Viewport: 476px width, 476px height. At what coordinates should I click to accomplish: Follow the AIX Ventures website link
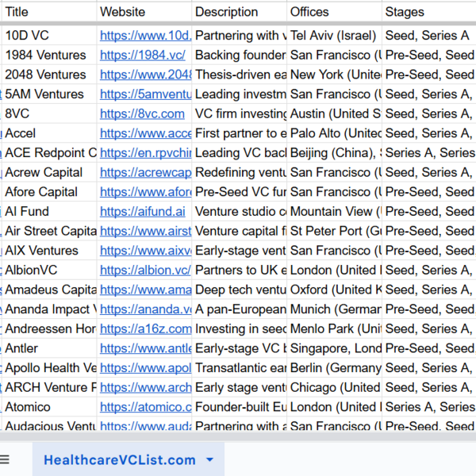146,251
